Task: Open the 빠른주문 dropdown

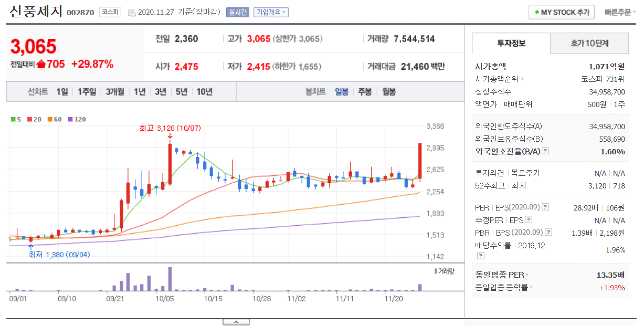Action: point(620,13)
